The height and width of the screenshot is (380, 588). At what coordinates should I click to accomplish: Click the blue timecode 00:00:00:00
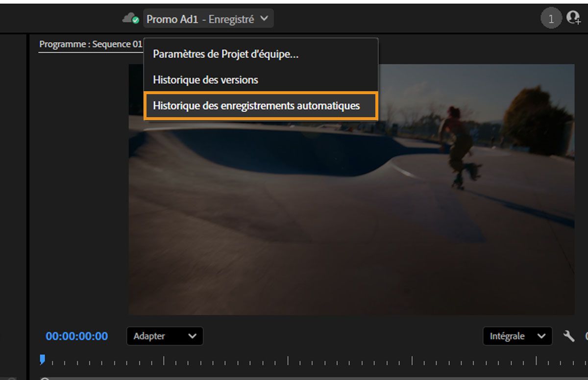click(75, 336)
